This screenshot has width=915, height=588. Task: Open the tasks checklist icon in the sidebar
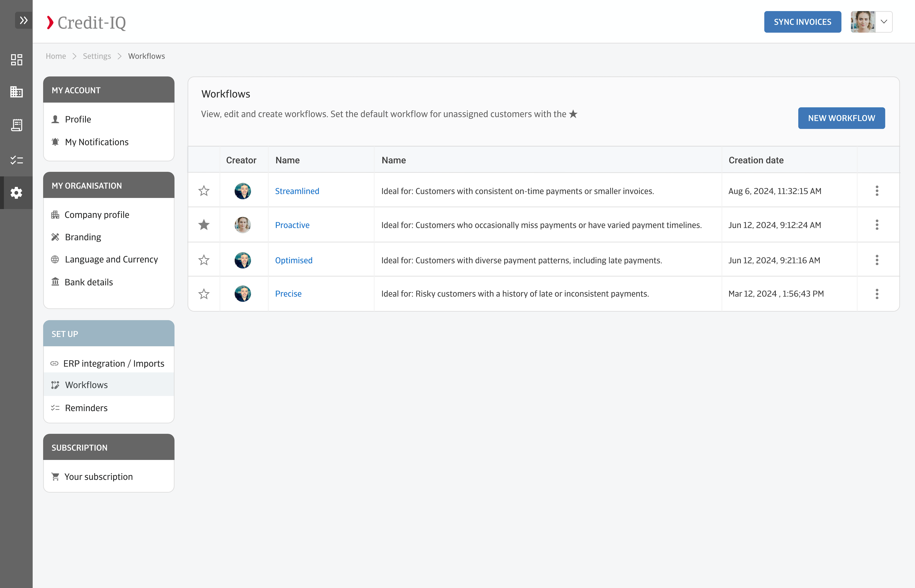coord(16,160)
